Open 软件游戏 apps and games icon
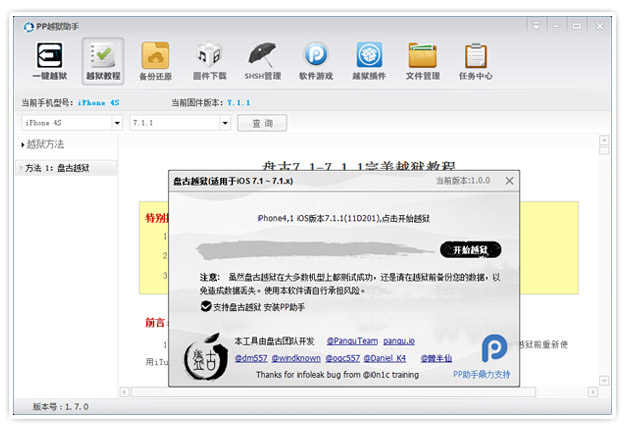 tap(316, 61)
